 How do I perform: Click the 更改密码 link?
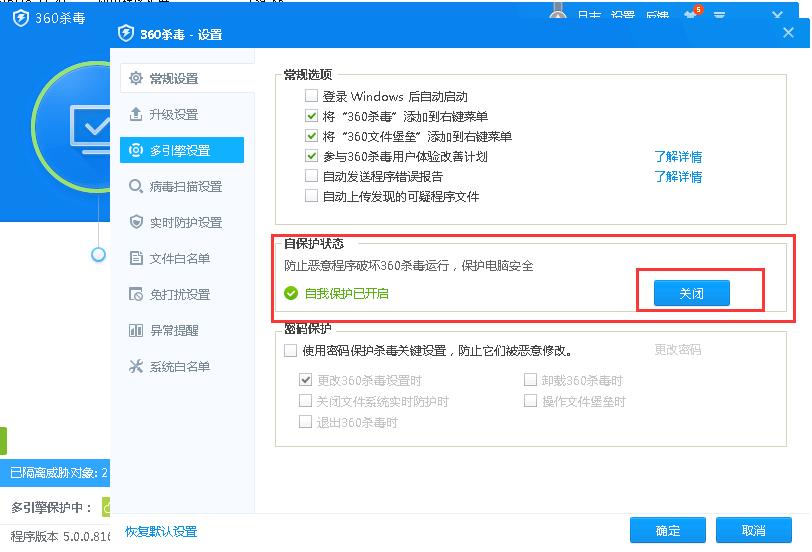677,350
